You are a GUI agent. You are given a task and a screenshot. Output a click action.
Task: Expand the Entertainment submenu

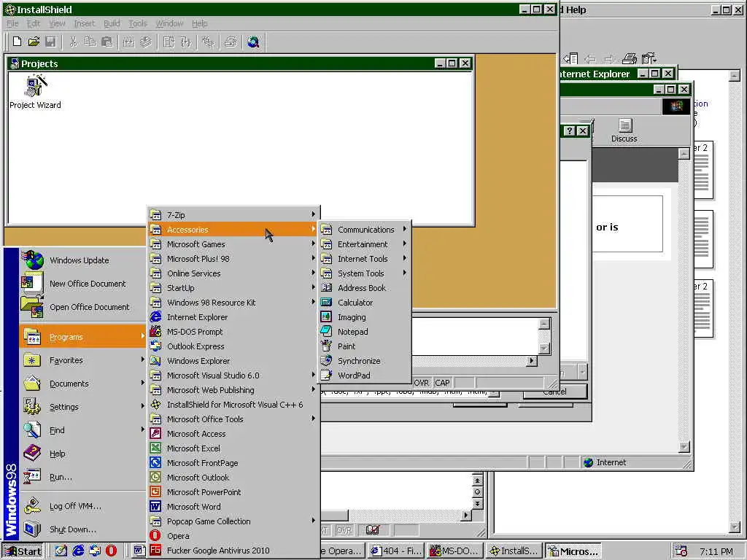pyautogui.click(x=365, y=244)
